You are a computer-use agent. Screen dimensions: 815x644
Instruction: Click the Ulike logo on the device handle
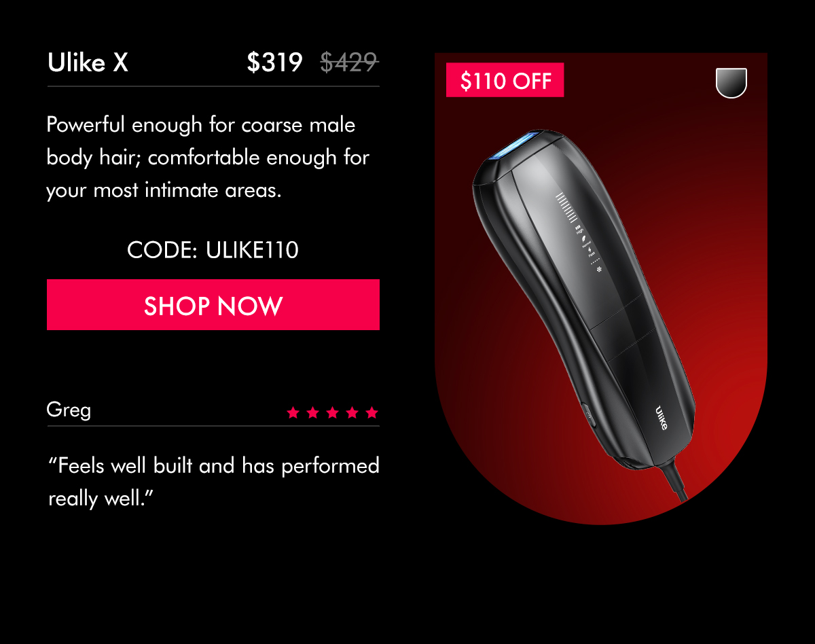(x=662, y=417)
